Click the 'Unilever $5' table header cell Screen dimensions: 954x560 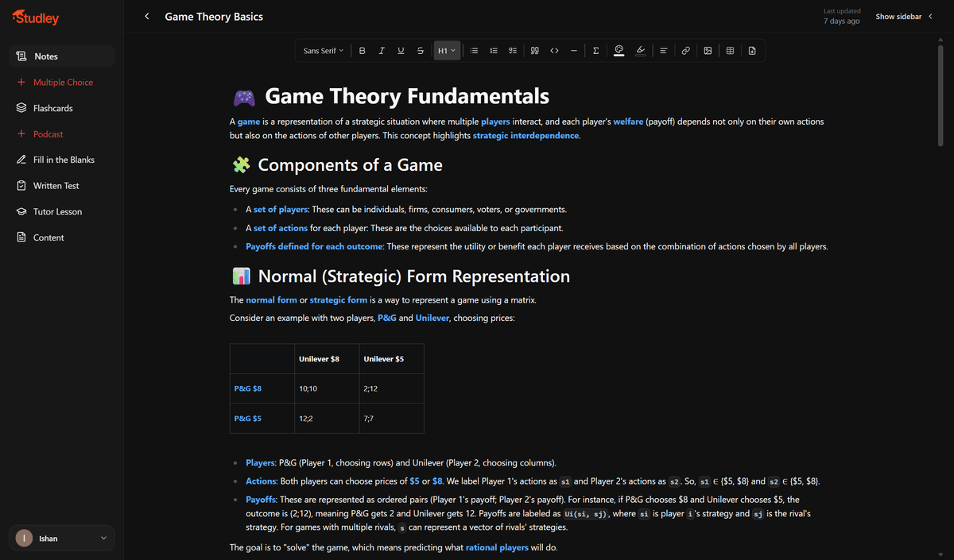tap(391, 359)
